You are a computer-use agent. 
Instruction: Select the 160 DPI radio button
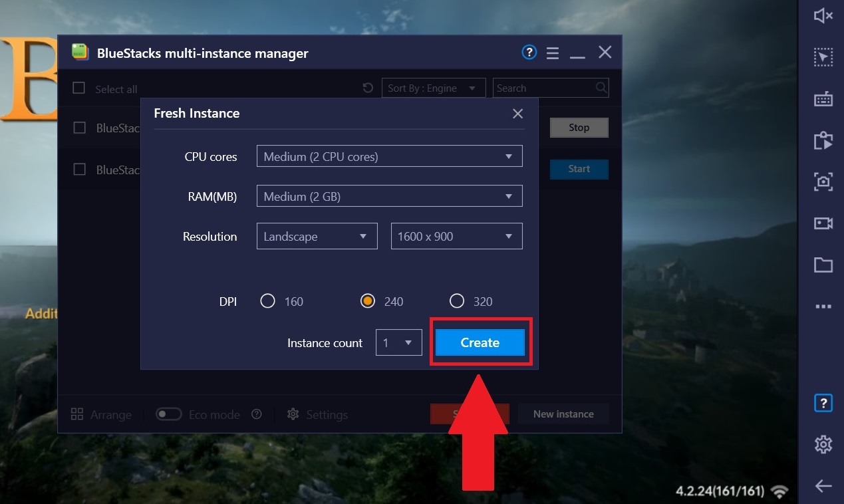pos(268,301)
